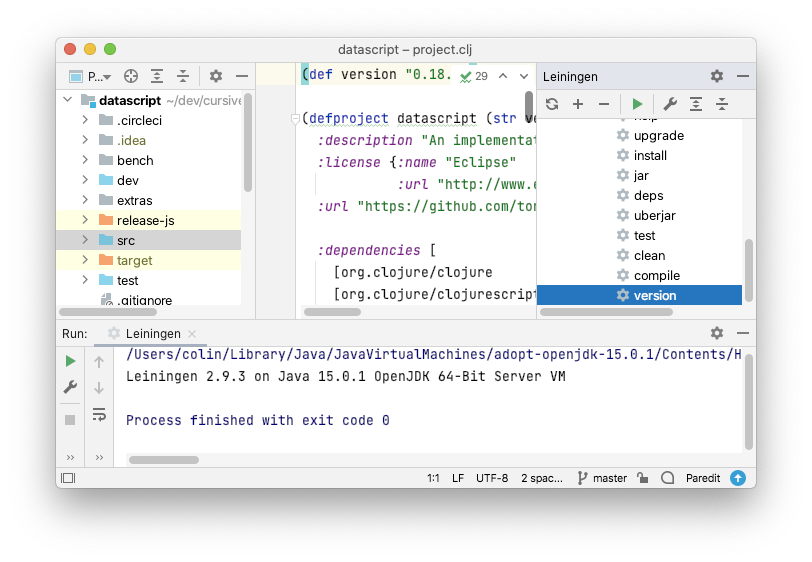Move up the stack trace arrow

(x=99, y=362)
